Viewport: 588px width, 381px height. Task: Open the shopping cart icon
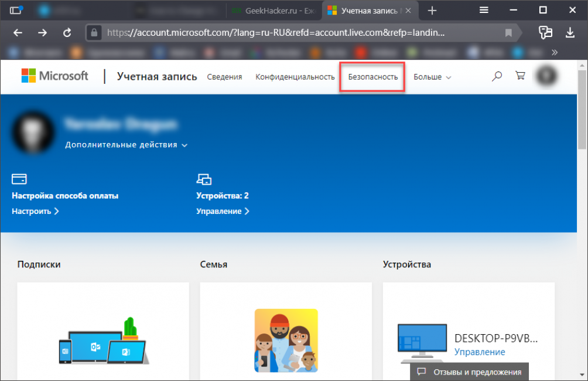(x=519, y=76)
